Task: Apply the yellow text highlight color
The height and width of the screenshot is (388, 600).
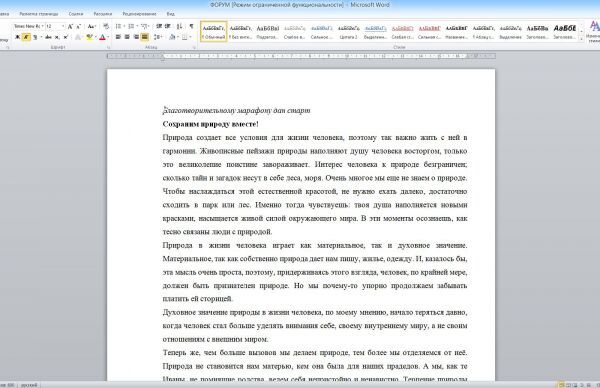Action: pyautogui.click(x=89, y=37)
